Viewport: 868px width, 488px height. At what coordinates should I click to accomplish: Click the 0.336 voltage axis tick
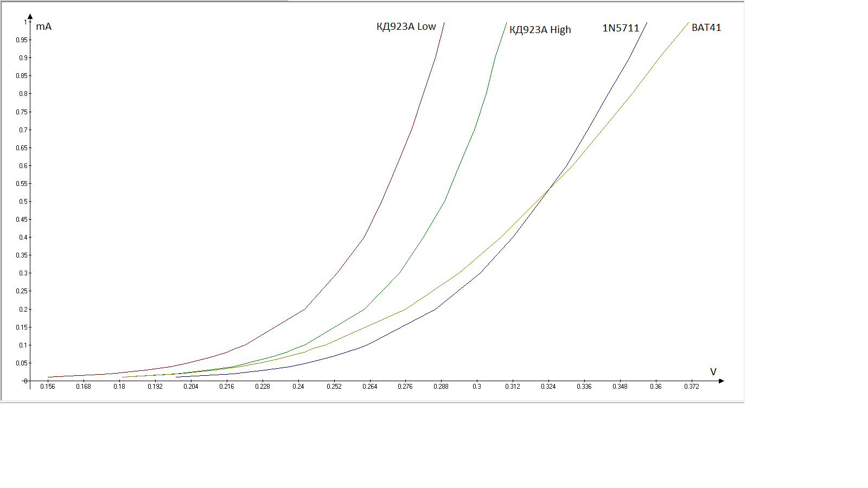pos(584,387)
